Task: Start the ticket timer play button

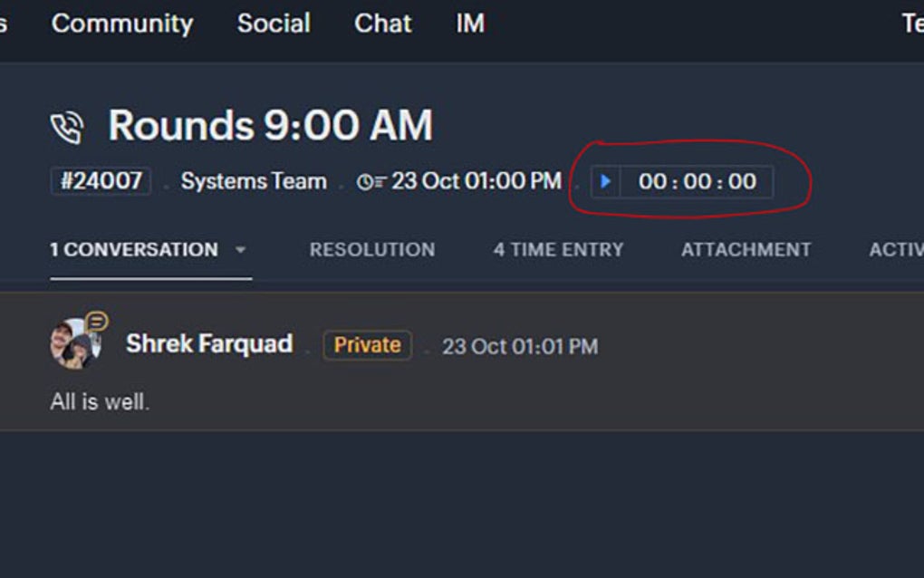Action: pos(606,181)
